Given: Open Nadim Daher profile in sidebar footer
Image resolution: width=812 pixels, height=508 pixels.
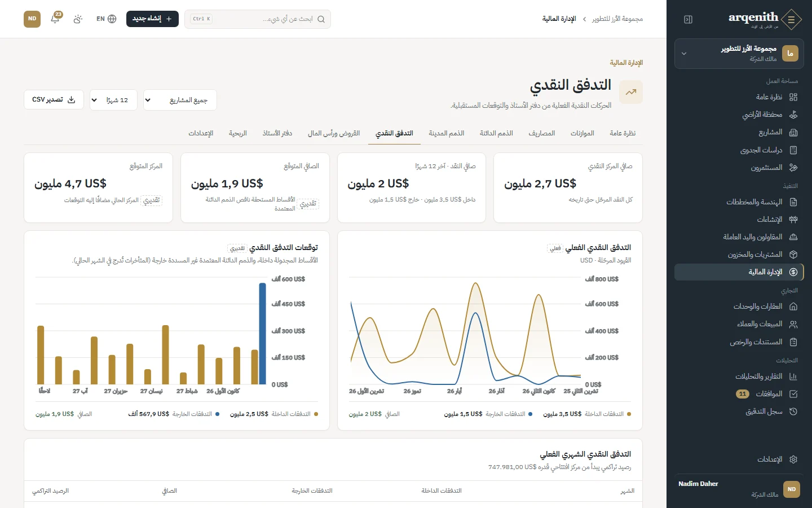Looking at the screenshot, I should (739, 489).
